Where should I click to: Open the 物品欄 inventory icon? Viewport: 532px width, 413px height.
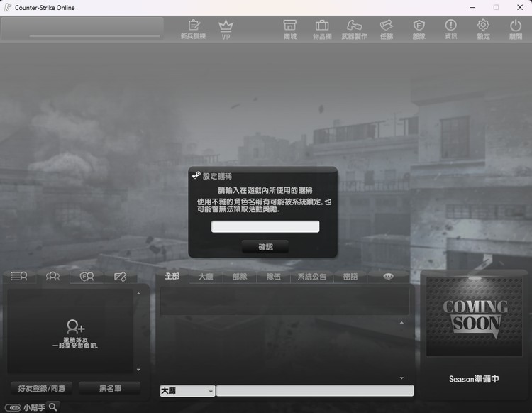(x=321, y=29)
